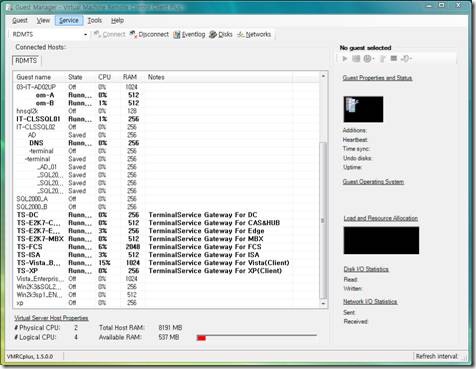Viewport: 476px width, 369px height.
Task: Select the TS-Vista_B... guest row
Action: 166,263
